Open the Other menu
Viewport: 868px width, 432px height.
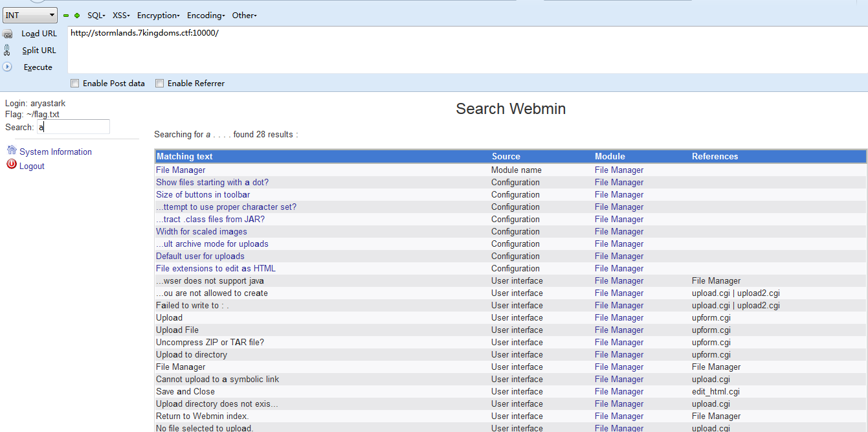pyautogui.click(x=245, y=16)
